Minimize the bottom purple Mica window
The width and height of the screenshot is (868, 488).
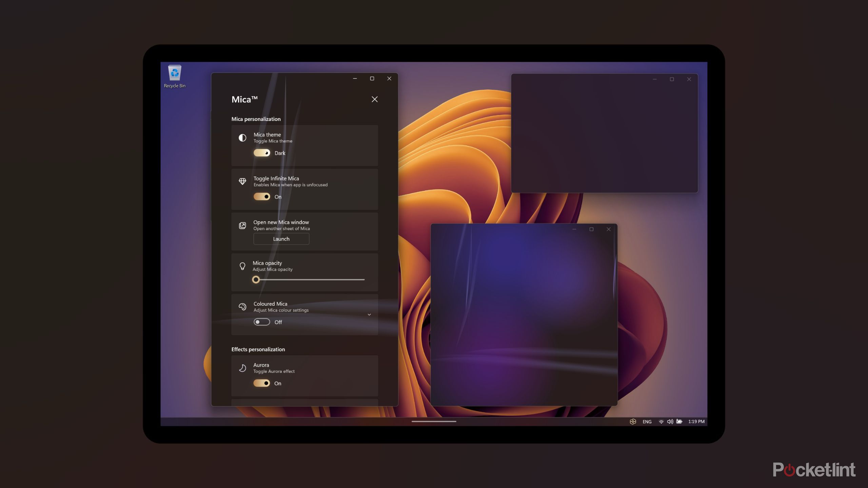click(x=574, y=229)
